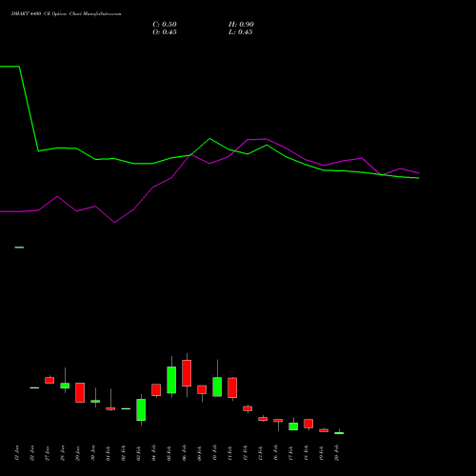Viewport: 476px width, 476px height.
Task: Select the high value H: 0.90
Action: point(241,25)
